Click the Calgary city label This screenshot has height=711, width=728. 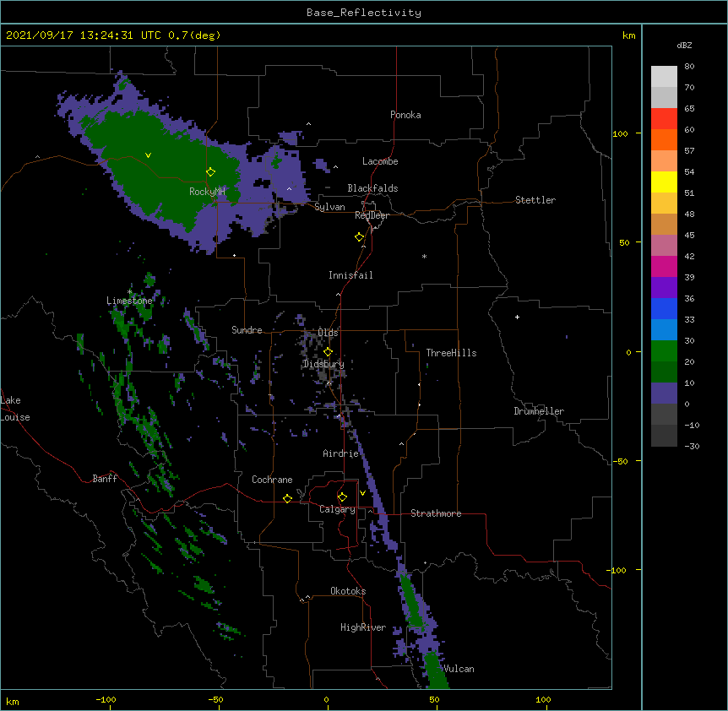[x=338, y=509]
